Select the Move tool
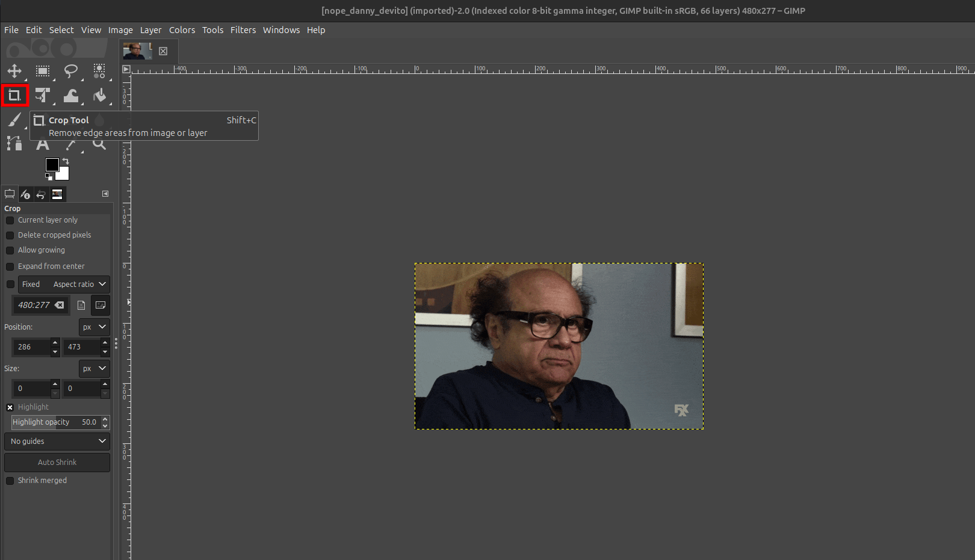This screenshot has width=975, height=560. (x=14, y=71)
